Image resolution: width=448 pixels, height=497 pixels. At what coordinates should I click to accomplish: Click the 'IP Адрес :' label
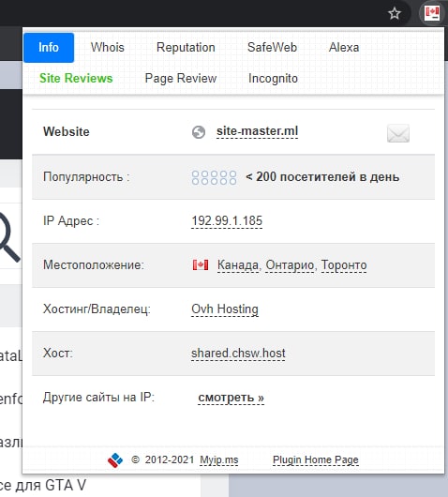pyautogui.click(x=71, y=221)
